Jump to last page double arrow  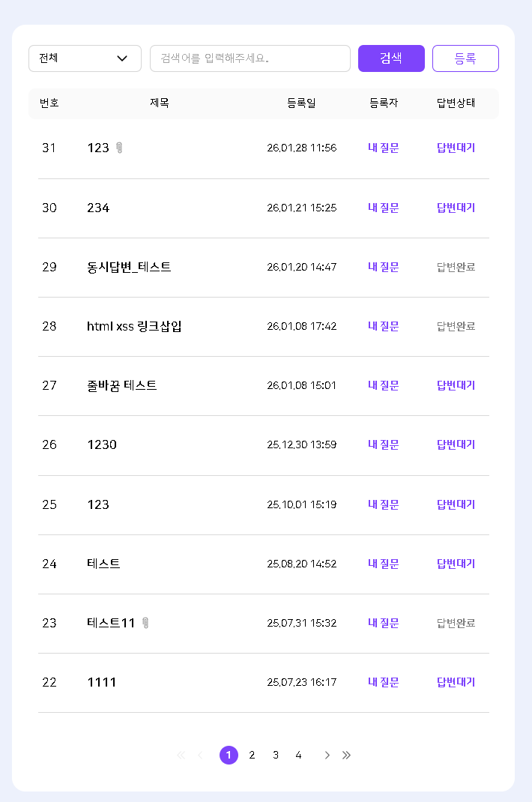(x=346, y=755)
